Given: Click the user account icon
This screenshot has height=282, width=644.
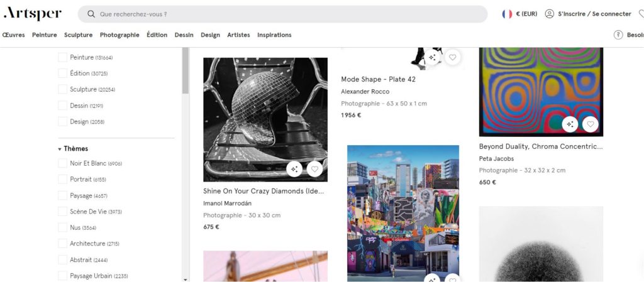Looking at the screenshot, I should (x=549, y=14).
